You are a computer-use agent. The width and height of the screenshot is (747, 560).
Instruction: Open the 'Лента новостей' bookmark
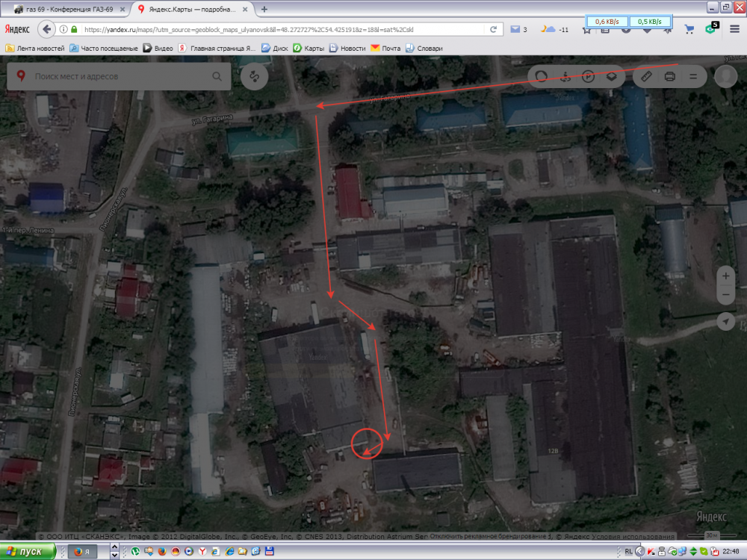(x=36, y=48)
